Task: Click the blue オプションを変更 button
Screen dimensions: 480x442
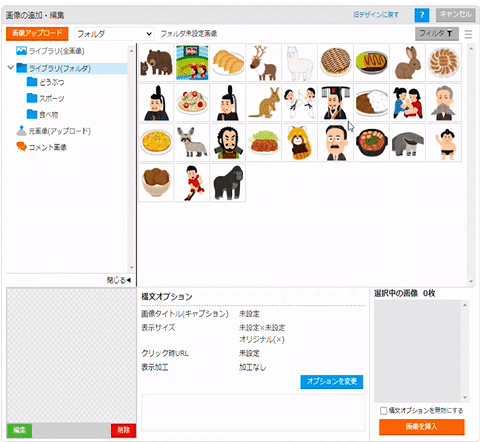Action: point(332,382)
